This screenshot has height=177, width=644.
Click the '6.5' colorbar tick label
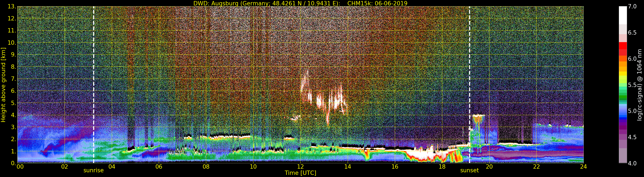point(632,33)
